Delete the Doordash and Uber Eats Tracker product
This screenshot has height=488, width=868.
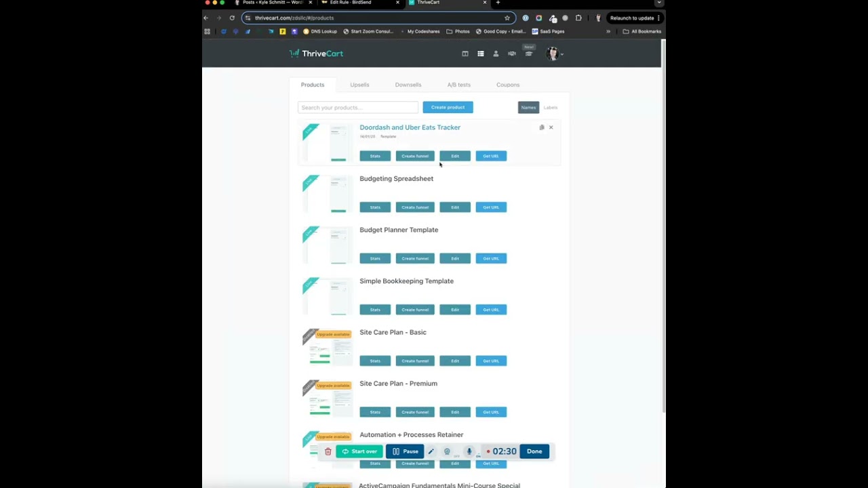[551, 127]
